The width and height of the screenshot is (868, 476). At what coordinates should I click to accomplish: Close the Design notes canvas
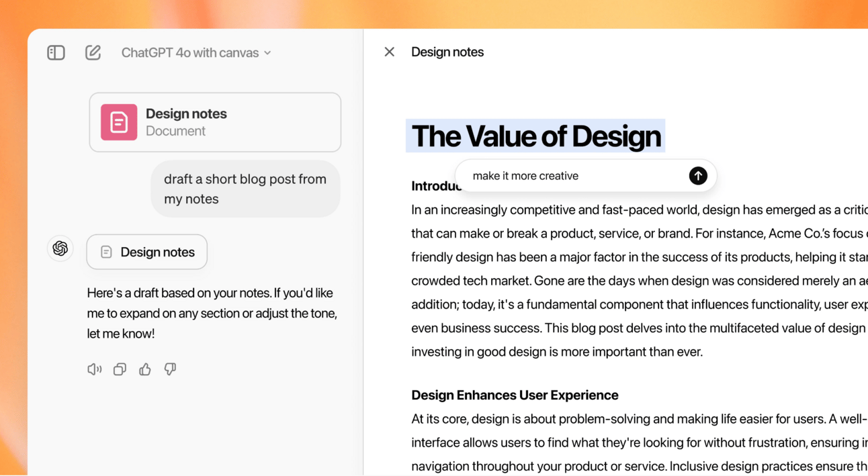click(x=389, y=52)
